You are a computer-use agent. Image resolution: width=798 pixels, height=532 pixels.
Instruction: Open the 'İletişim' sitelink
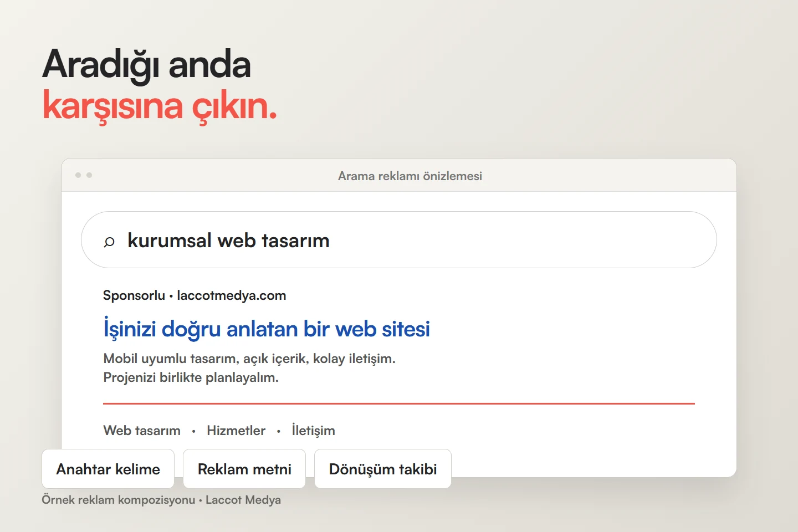[313, 431]
